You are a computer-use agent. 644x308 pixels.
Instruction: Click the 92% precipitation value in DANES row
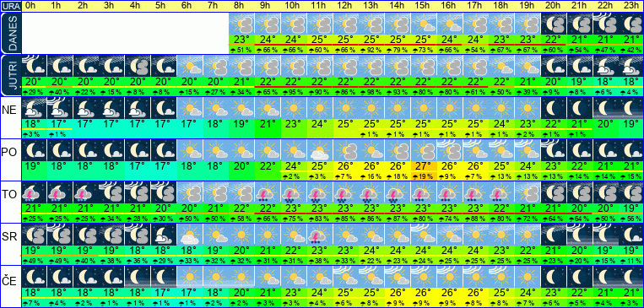[371, 50]
